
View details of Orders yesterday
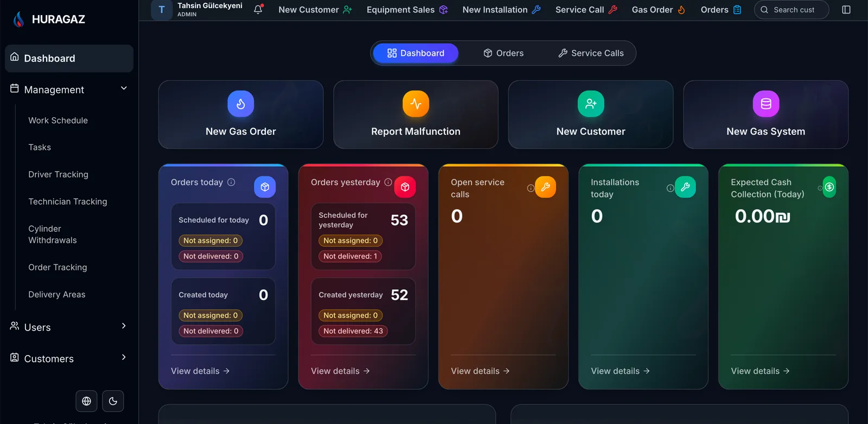(x=340, y=371)
